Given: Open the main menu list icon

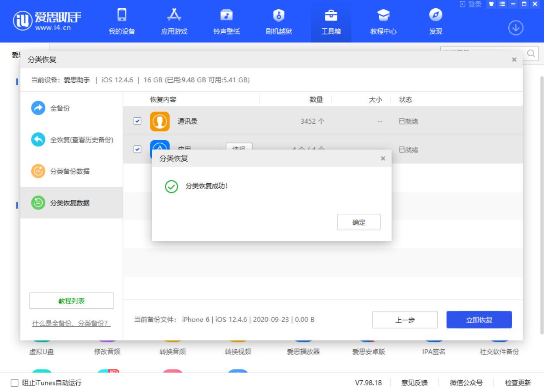Looking at the screenshot, I should (x=502, y=4).
